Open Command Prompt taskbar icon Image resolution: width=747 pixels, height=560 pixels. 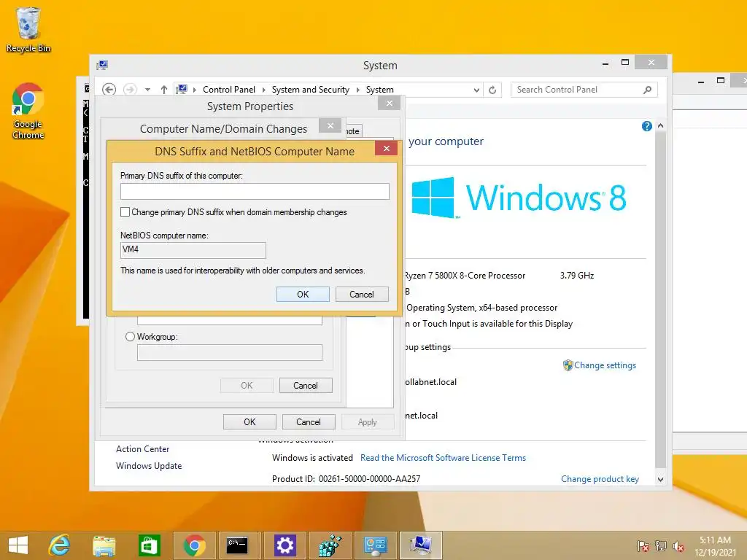pos(237,545)
